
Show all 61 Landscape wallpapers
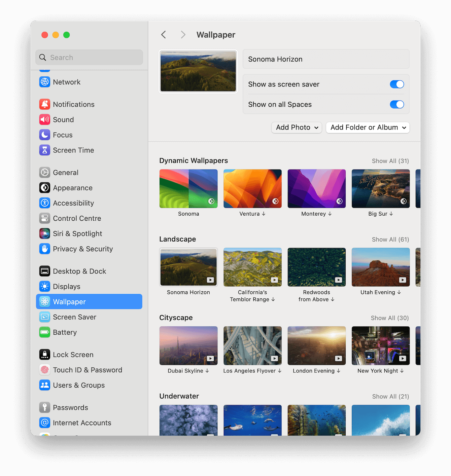coord(390,240)
